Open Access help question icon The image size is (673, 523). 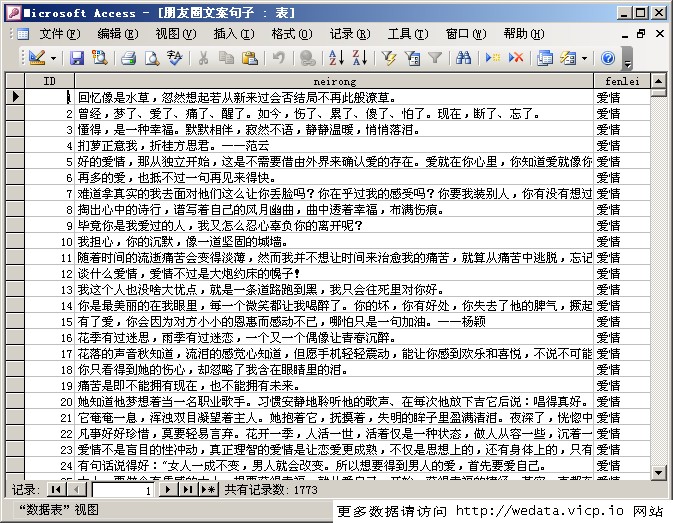point(608,57)
